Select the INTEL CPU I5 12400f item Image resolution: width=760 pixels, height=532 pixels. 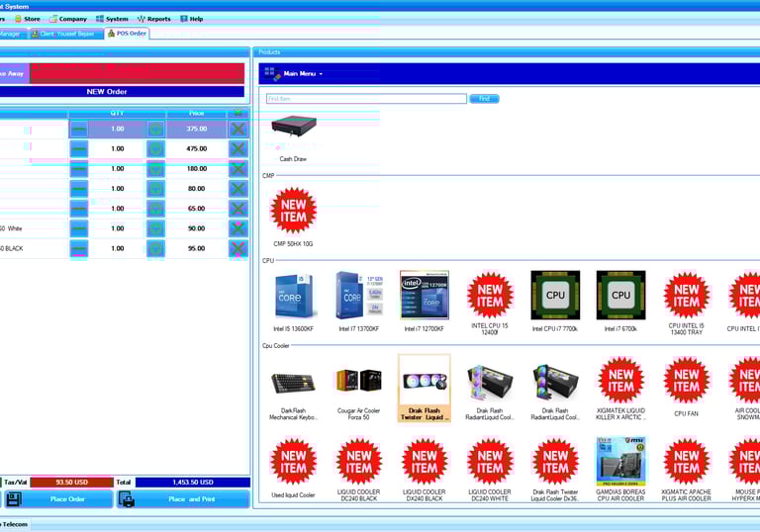coord(490,303)
